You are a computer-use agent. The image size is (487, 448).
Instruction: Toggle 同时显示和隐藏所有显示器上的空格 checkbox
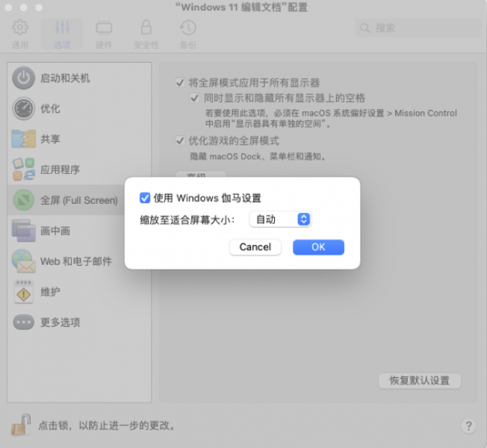[194, 98]
